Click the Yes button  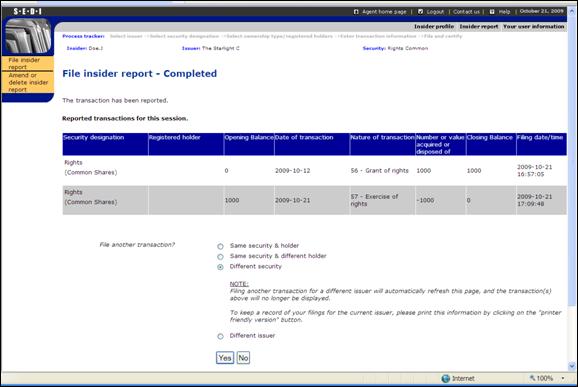(225, 358)
